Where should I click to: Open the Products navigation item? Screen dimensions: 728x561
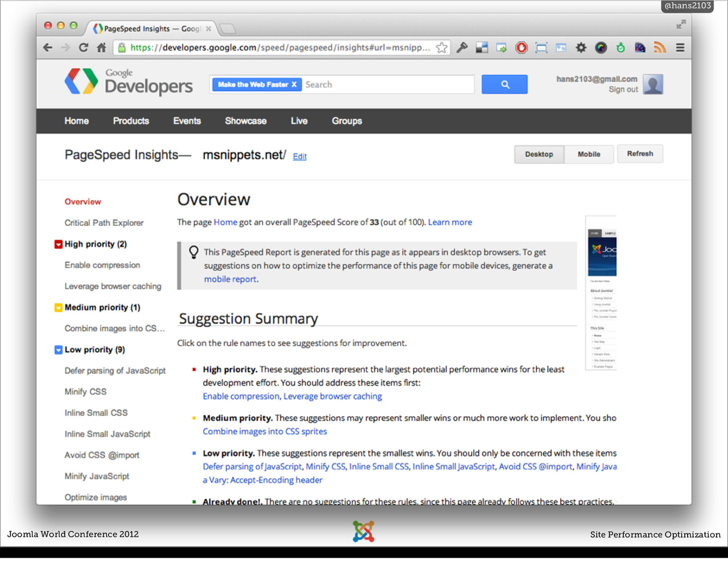(131, 121)
